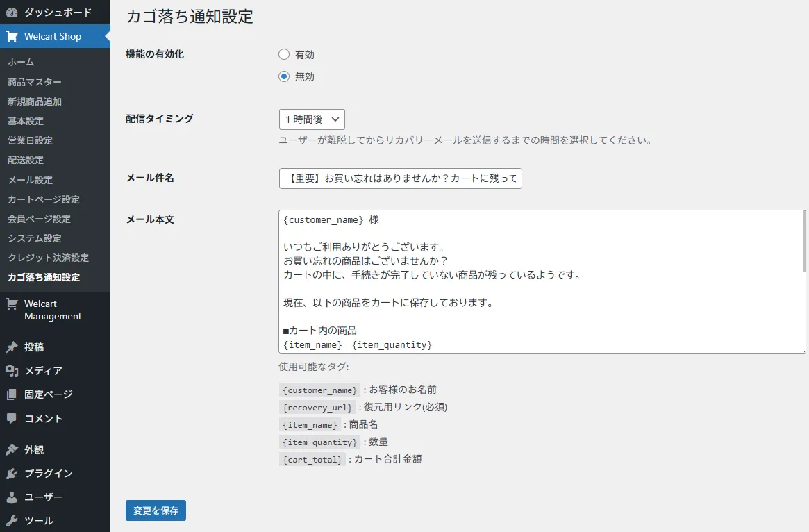Click the 変更を保存 button
809x532 pixels.
[156, 510]
